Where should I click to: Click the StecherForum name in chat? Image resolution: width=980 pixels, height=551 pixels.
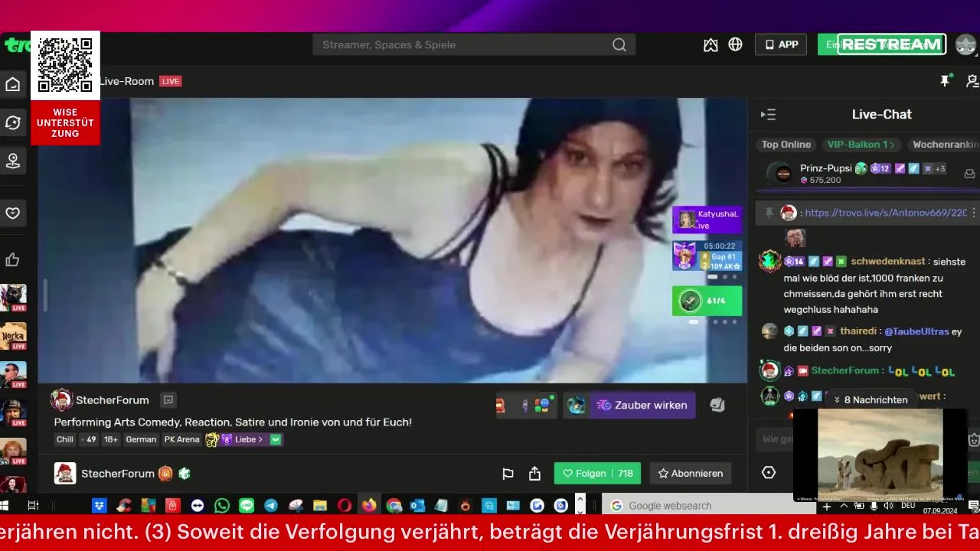pyautogui.click(x=845, y=370)
